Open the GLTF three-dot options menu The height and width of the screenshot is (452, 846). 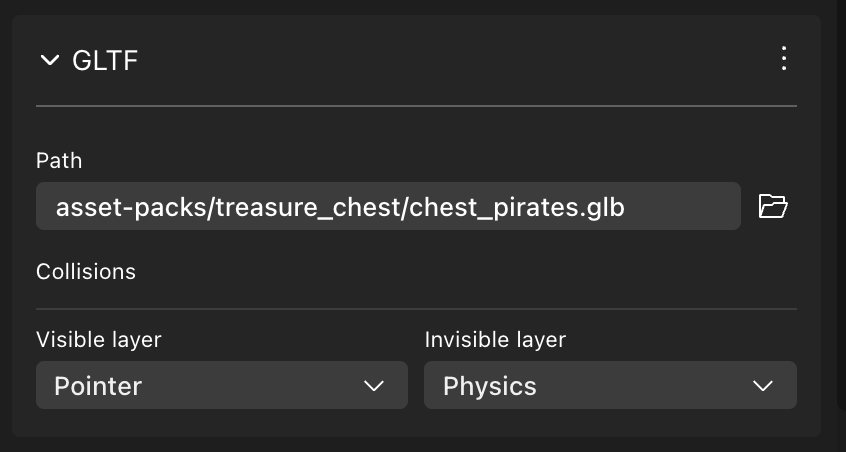[x=784, y=59]
